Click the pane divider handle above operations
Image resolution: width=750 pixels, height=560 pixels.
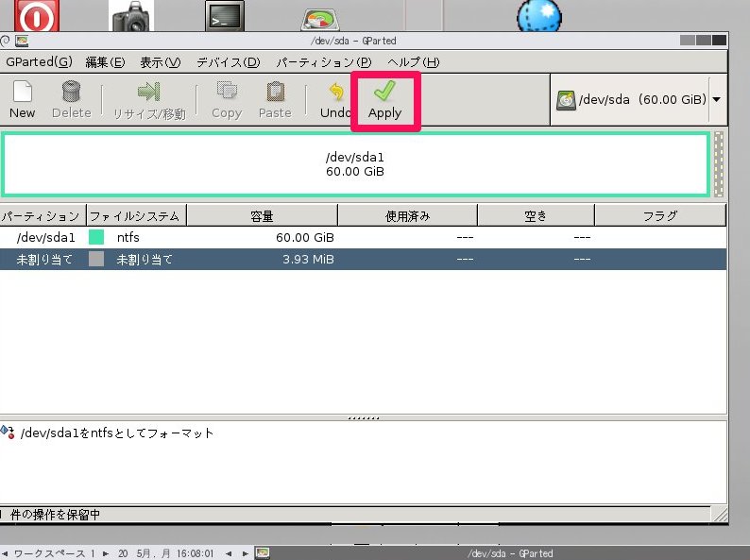point(364,418)
